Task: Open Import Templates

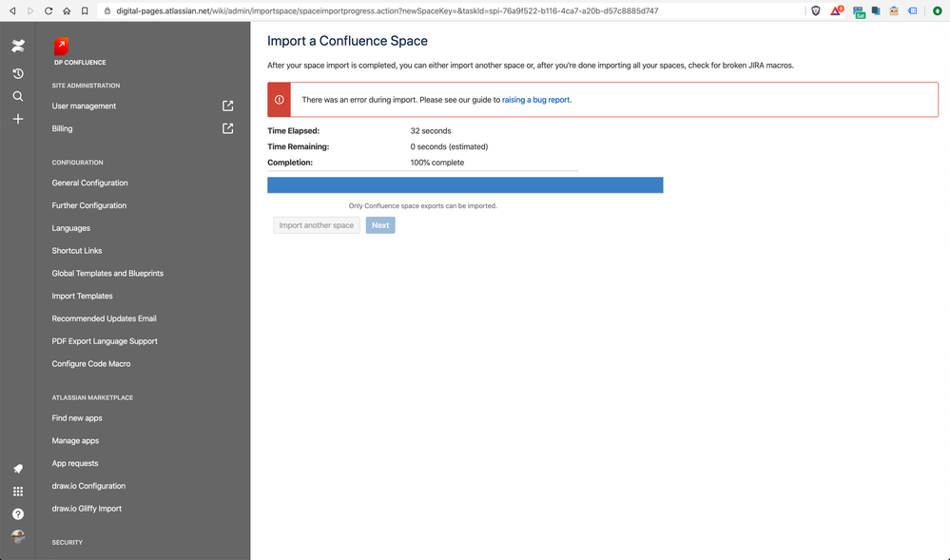Action: (x=82, y=296)
